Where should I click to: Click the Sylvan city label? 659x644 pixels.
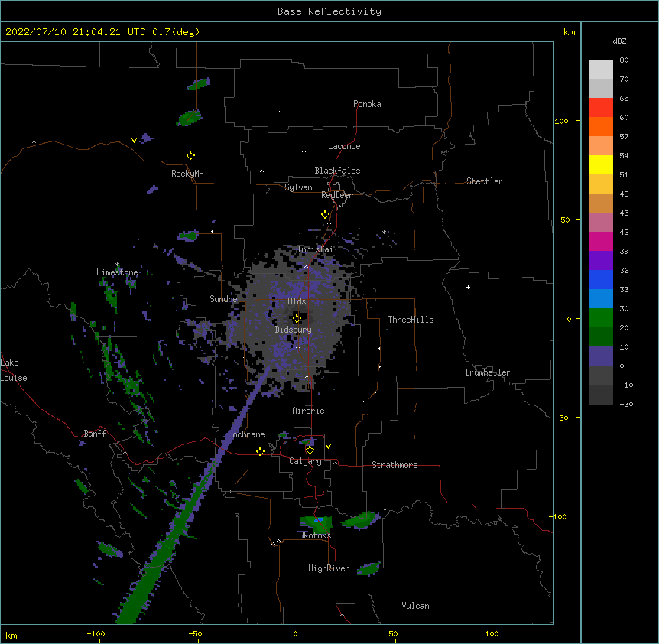click(298, 187)
